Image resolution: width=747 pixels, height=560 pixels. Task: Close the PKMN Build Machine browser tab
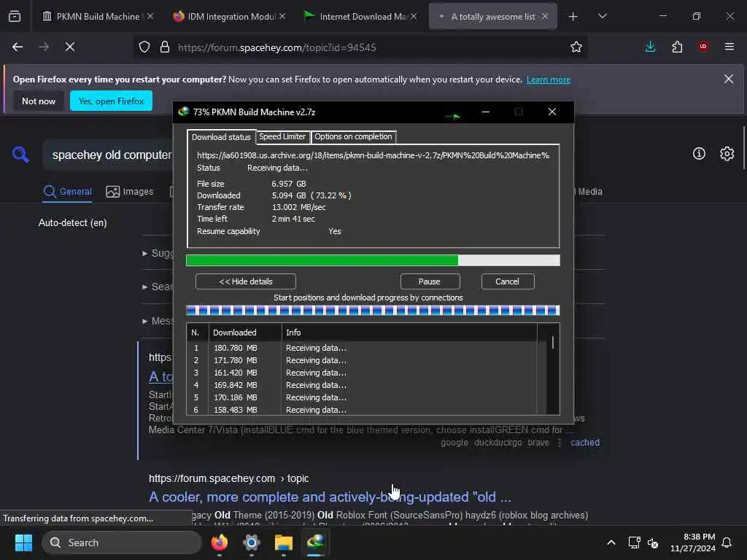(x=150, y=16)
